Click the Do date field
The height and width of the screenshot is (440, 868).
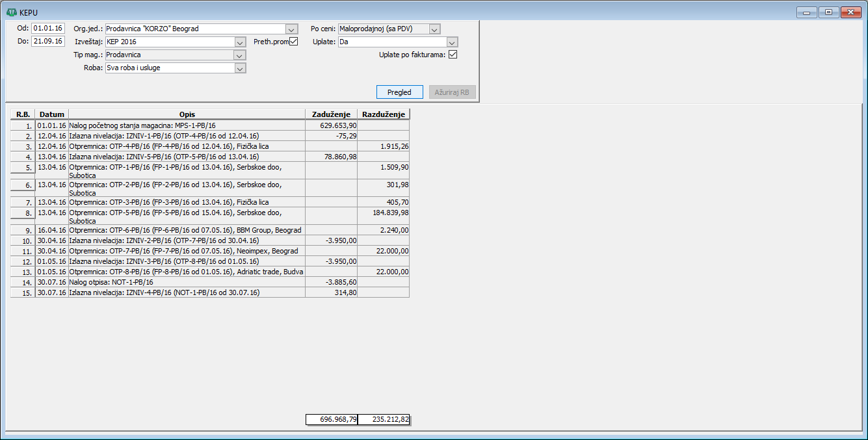click(x=48, y=42)
